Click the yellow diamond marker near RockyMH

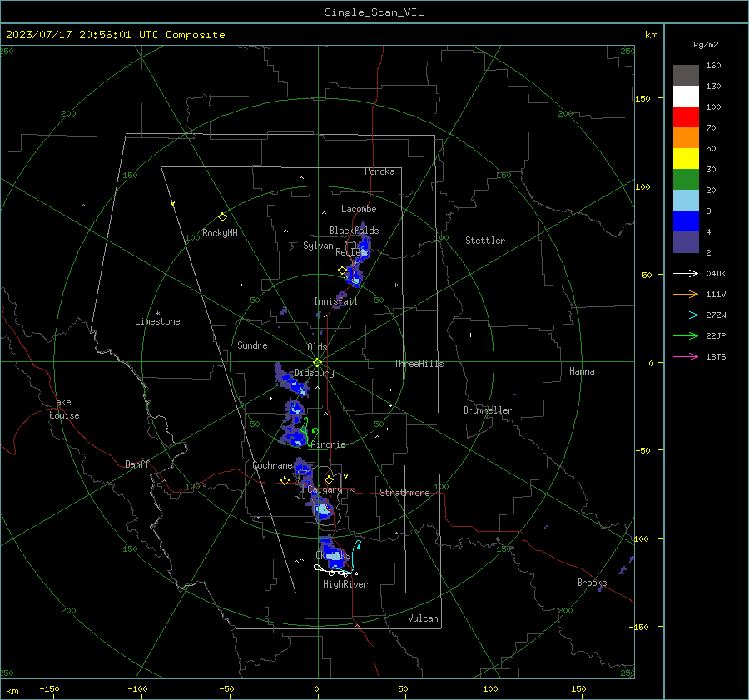[x=222, y=217]
